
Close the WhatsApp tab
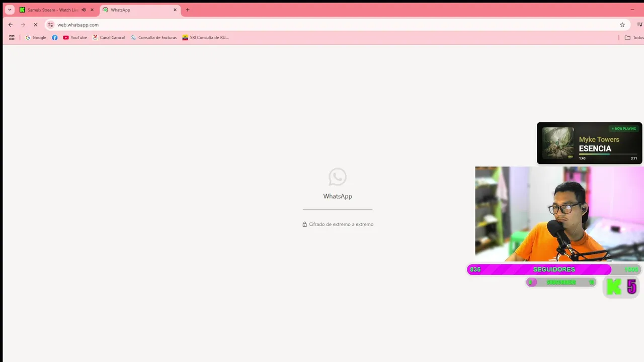(x=175, y=10)
